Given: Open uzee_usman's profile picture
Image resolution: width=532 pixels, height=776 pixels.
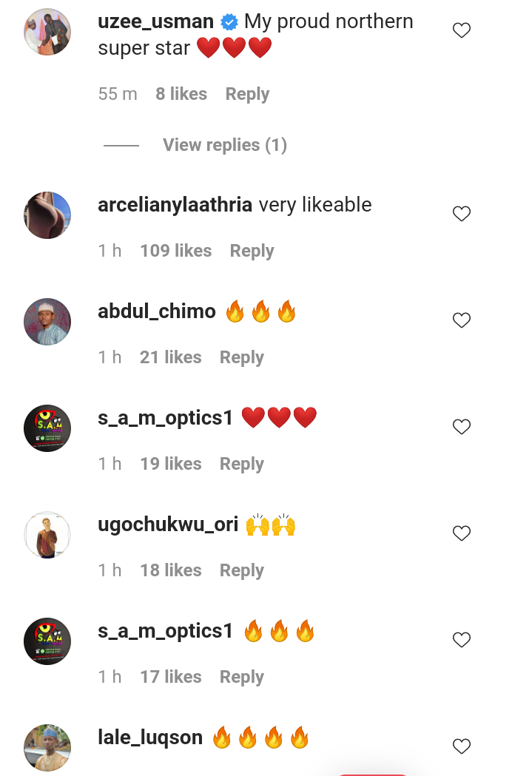Looking at the screenshot, I should coord(47,32).
